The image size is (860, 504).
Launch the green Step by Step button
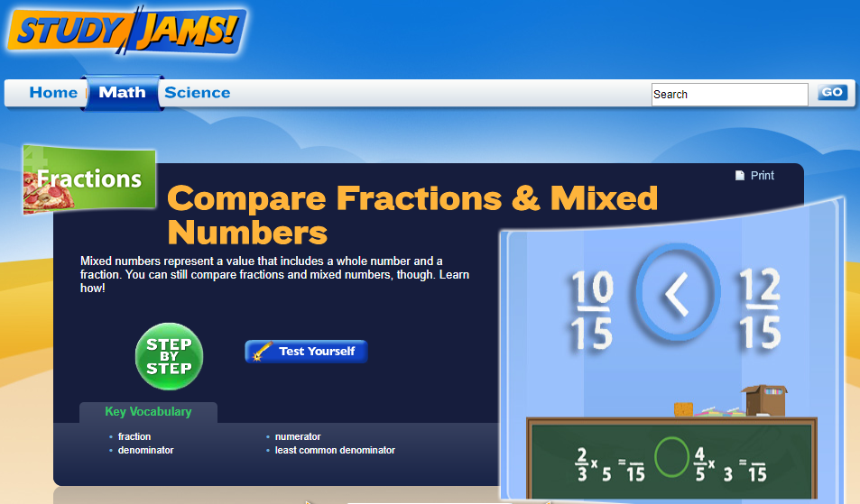169,357
